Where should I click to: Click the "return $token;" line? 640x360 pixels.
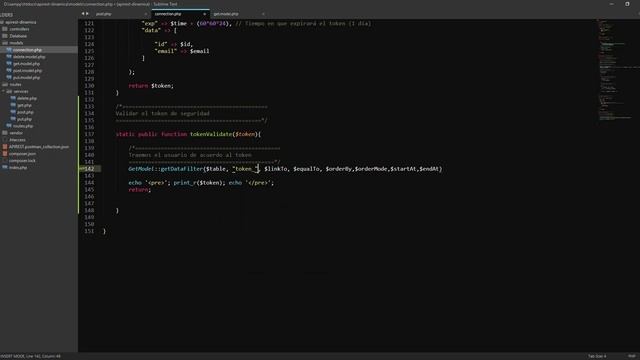tap(151, 86)
